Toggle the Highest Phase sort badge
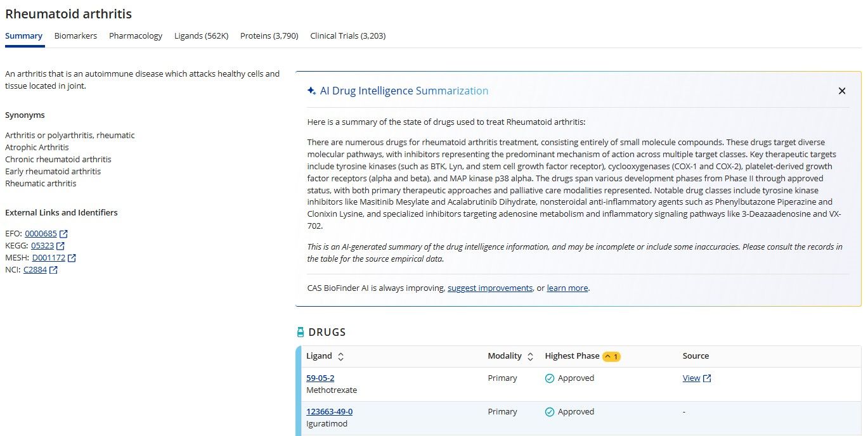 point(611,357)
